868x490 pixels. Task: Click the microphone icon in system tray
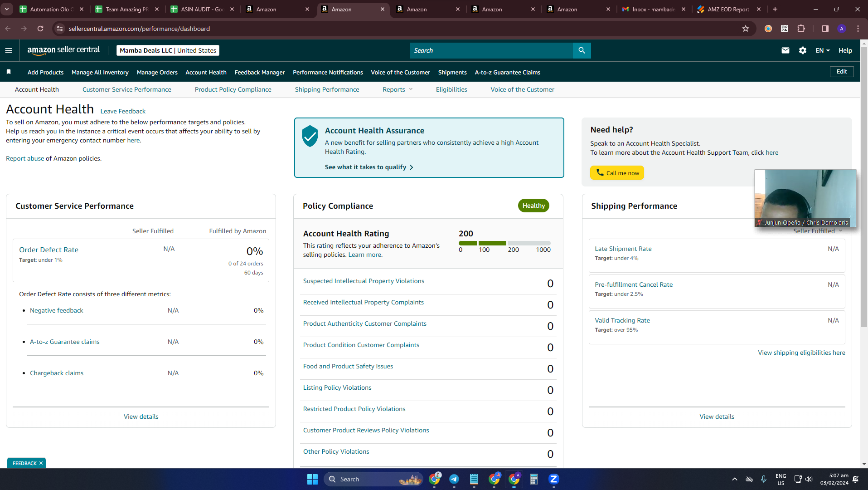click(x=764, y=479)
